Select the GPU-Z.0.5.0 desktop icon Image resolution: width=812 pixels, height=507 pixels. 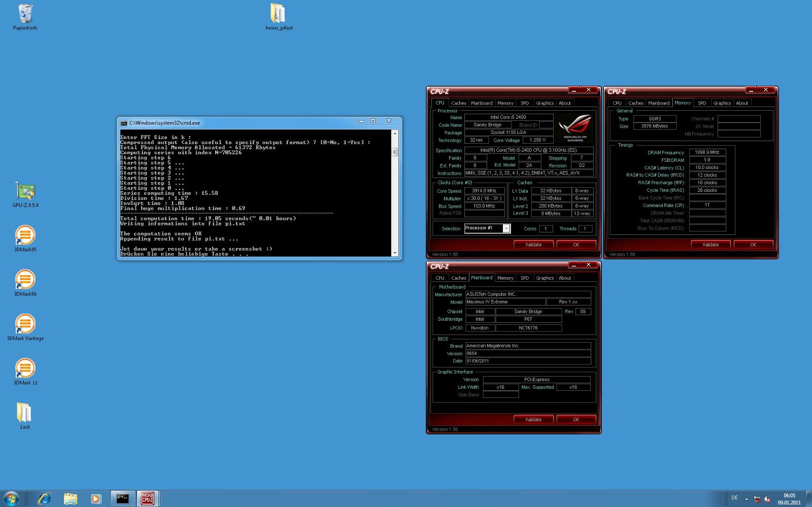pyautogui.click(x=25, y=194)
